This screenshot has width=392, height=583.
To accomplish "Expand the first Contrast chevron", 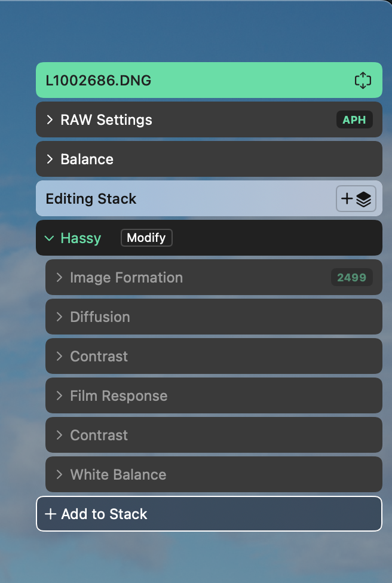I will pos(59,357).
